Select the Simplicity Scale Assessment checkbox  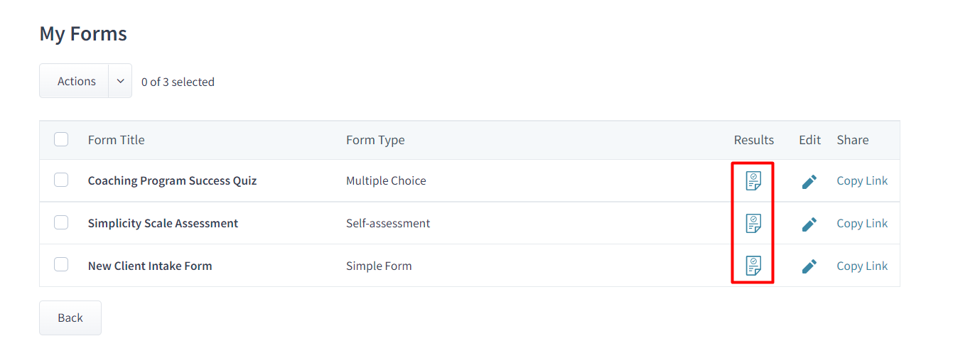[x=61, y=223]
